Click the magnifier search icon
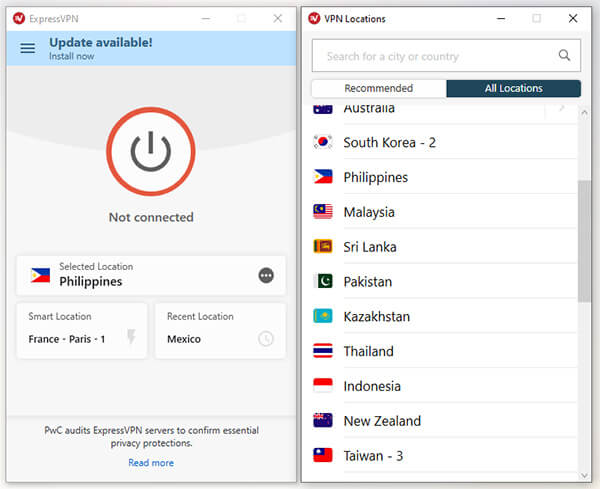The width and height of the screenshot is (600, 489). pos(564,55)
